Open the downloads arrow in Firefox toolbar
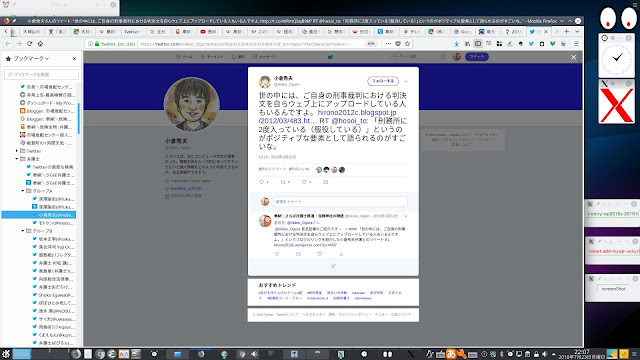Viewport: 640px width, 360px height. [457, 44]
